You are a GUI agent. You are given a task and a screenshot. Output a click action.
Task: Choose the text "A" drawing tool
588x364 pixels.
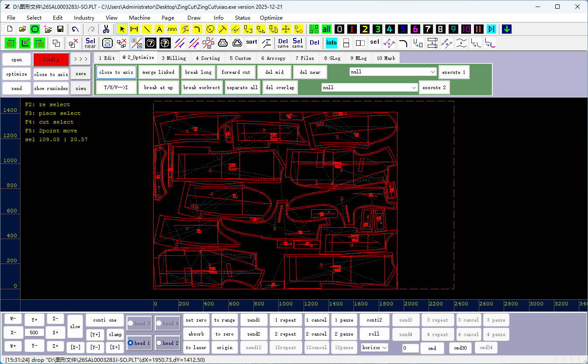[159, 29]
